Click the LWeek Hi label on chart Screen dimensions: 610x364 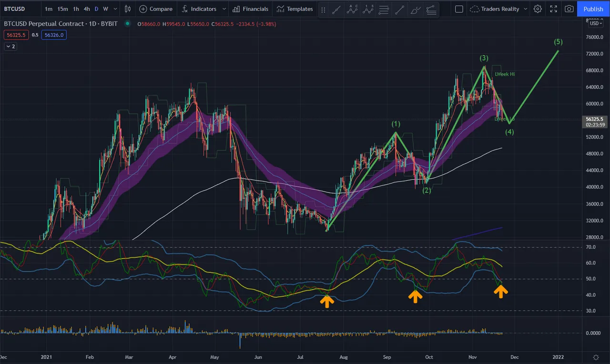pos(505,74)
